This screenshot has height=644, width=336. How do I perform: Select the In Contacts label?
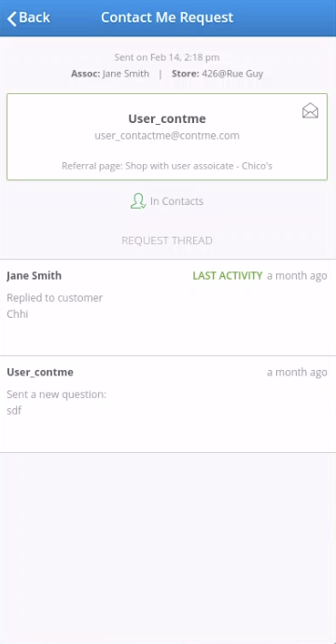pos(176,201)
